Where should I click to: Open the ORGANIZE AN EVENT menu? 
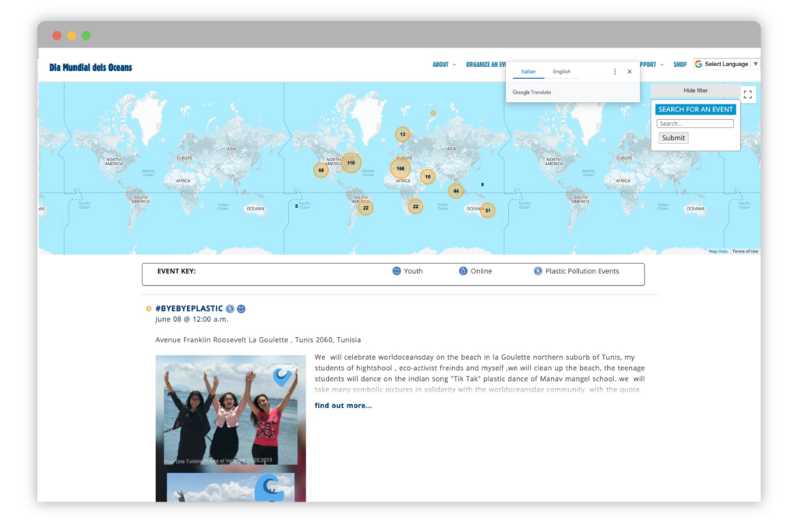[x=486, y=65]
